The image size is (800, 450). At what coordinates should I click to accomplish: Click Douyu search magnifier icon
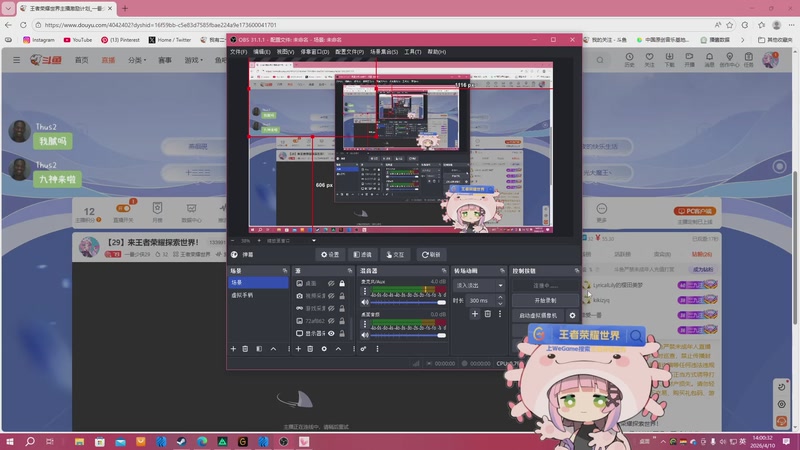(x=600, y=60)
